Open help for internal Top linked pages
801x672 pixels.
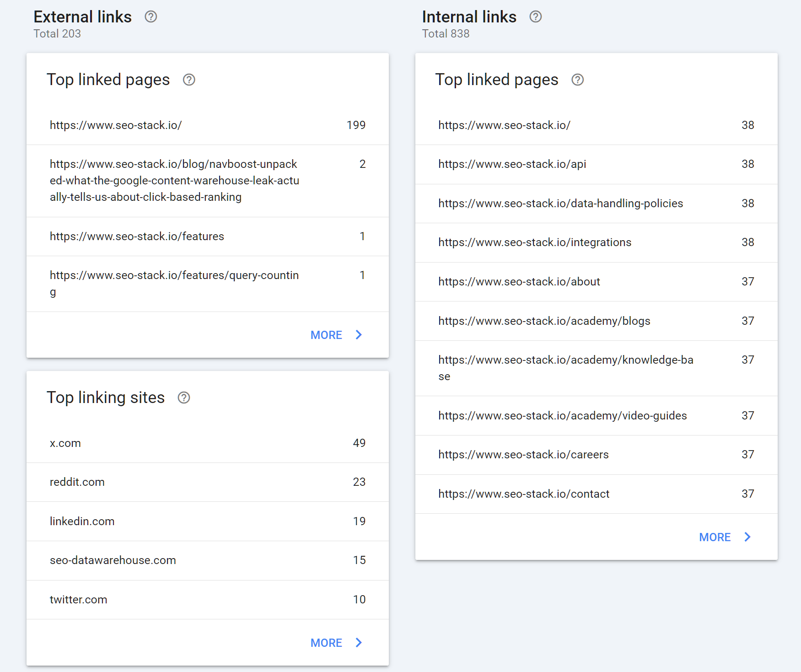tap(577, 80)
